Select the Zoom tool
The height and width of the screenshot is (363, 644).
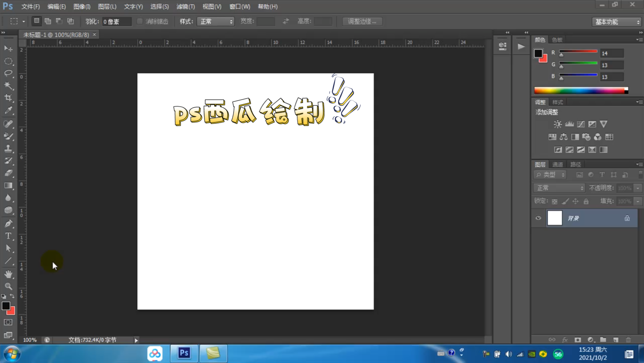point(8,286)
